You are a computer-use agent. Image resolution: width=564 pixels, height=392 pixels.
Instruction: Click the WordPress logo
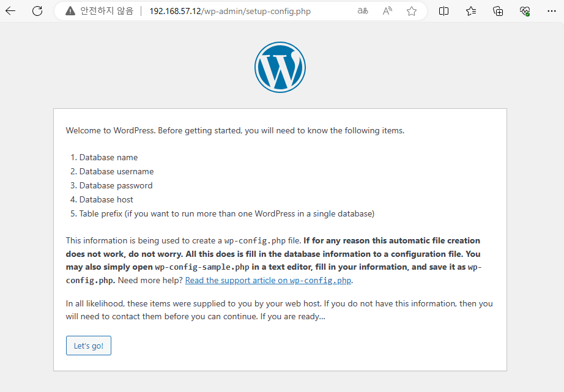pyautogui.click(x=280, y=67)
